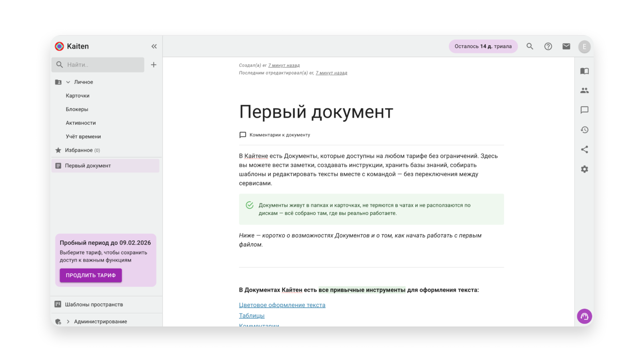Select Карточки in the sidebar
This screenshot has width=644, height=362.
[77, 96]
